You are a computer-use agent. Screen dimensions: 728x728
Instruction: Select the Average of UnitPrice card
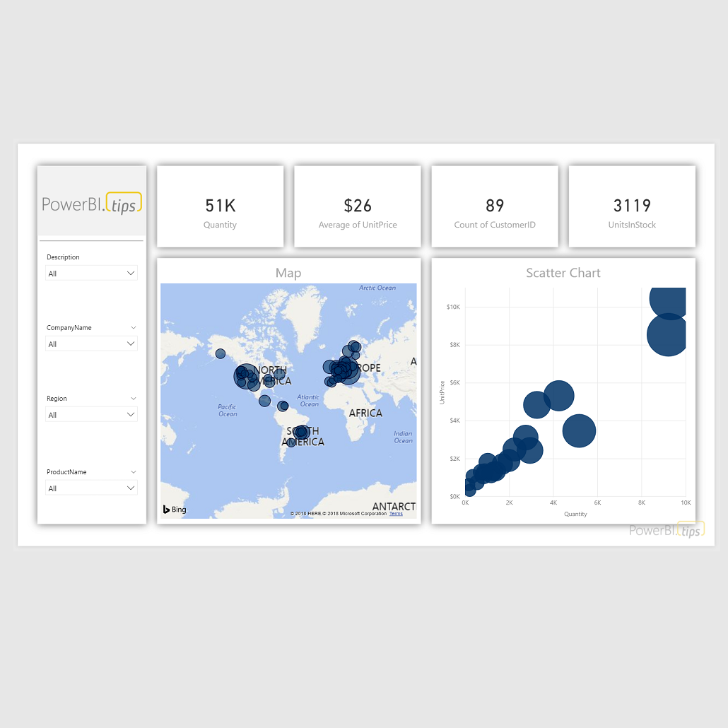pos(358,206)
